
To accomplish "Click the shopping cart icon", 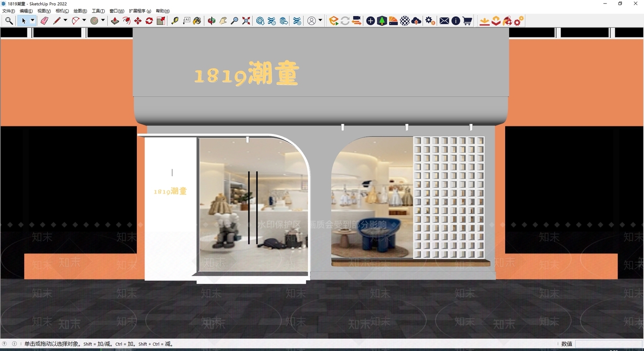I will (x=467, y=21).
